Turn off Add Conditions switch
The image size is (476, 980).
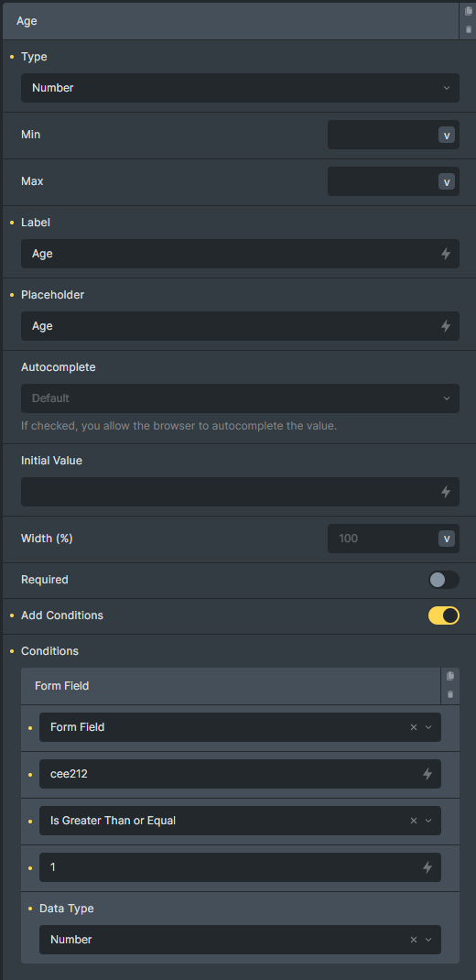(x=444, y=615)
